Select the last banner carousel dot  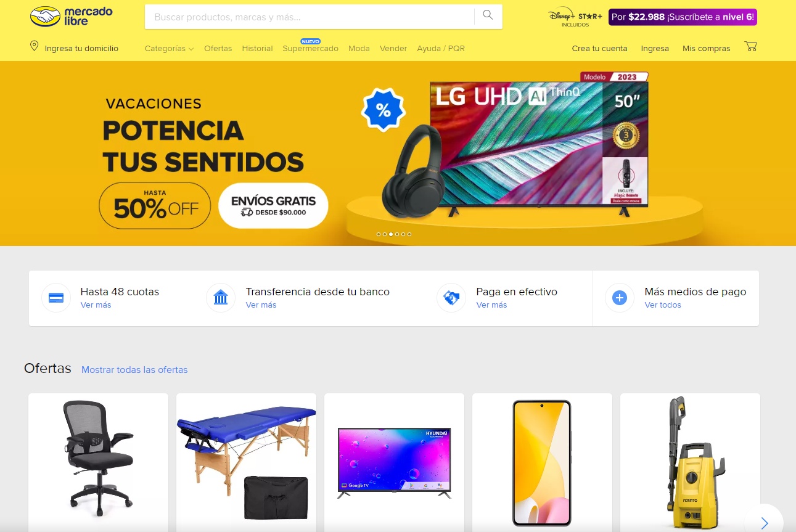tap(409, 234)
